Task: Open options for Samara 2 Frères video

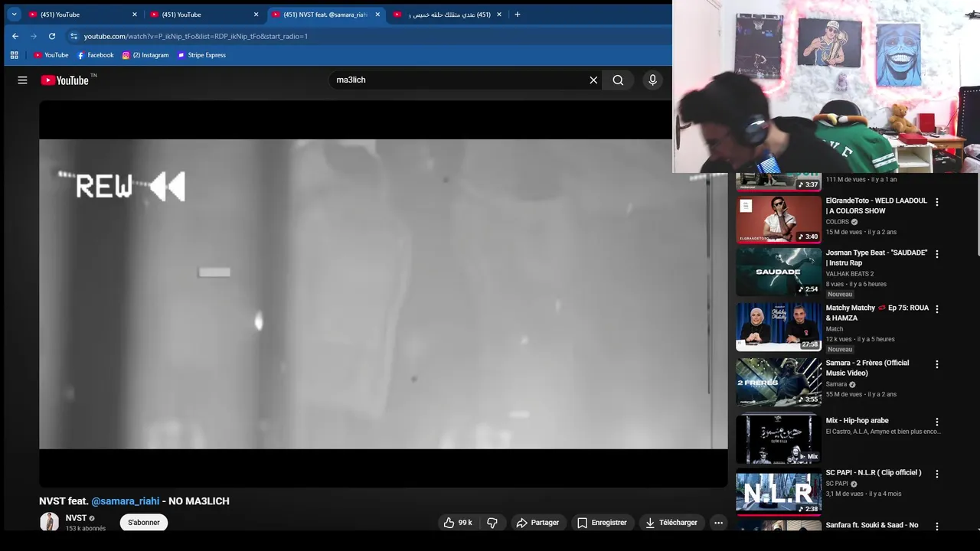Action: coord(936,364)
